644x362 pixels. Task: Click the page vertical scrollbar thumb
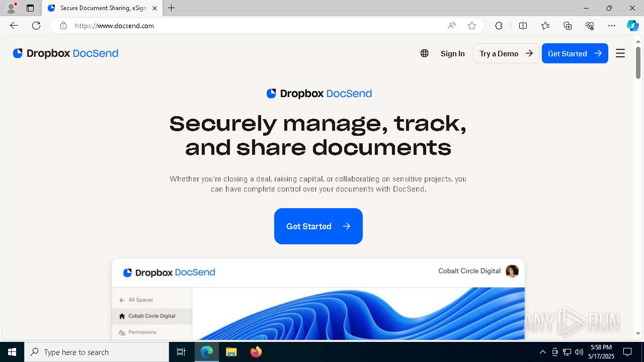pyautogui.click(x=638, y=62)
